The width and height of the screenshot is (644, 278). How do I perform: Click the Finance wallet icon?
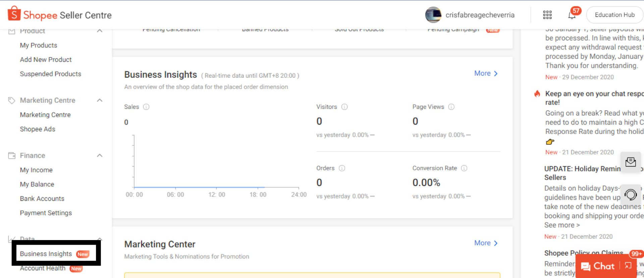click(12, 155)
